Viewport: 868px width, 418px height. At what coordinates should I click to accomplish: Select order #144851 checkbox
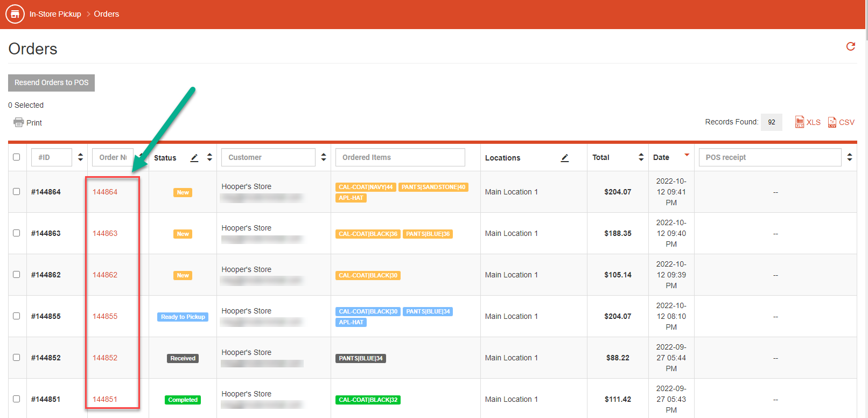click(x=17, y=399)
